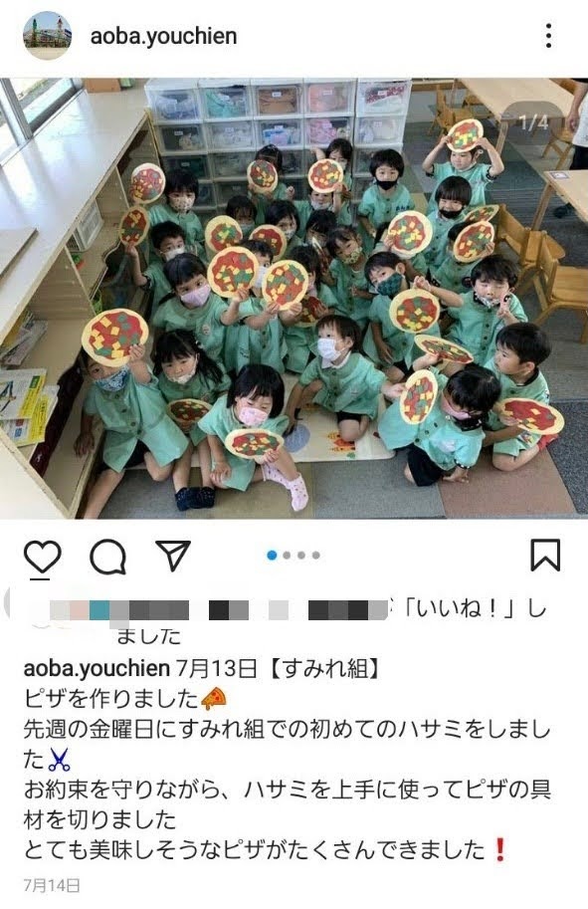Click the pizza emoji in the caption

(x=214, y=699)
